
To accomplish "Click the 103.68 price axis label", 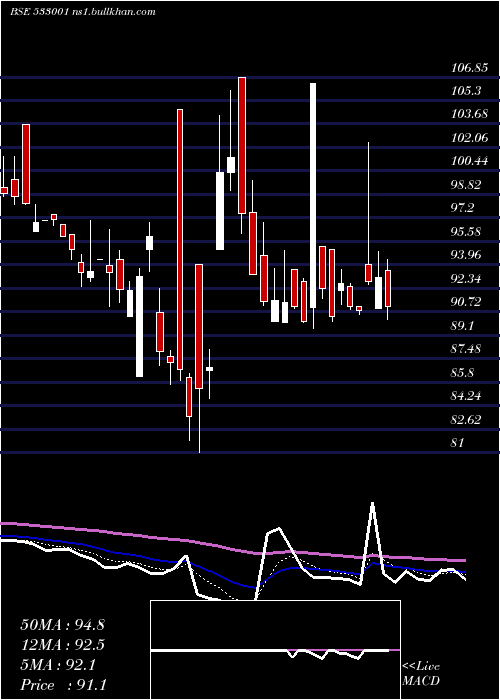I will tap(469, 114).
